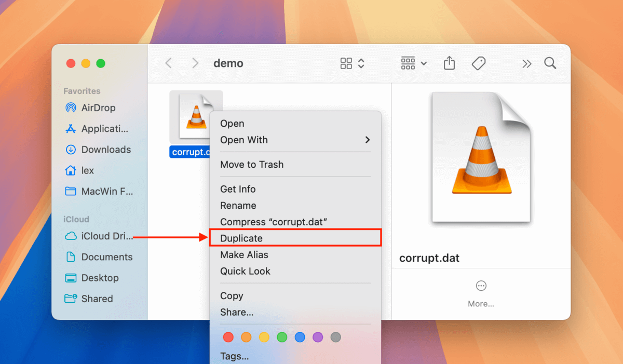Apply the yellow tag color
This screenshot has height=364, width=623.
[264, 337]
